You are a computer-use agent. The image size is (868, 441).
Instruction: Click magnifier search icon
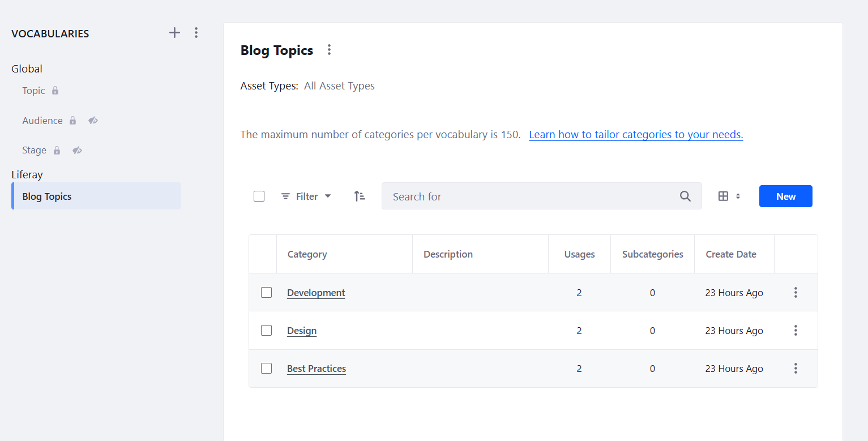[x=685, y=196]
